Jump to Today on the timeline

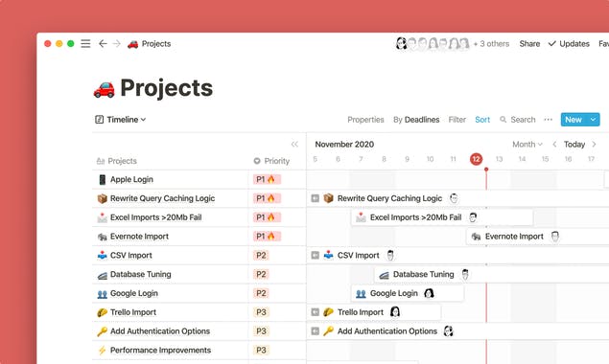click(574, 145)
